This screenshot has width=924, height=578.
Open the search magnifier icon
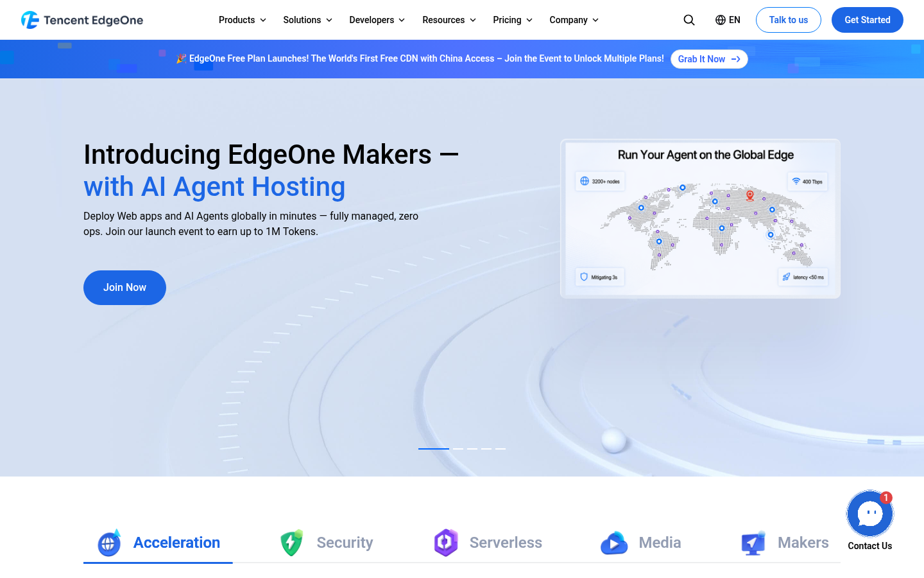(689, 20)
